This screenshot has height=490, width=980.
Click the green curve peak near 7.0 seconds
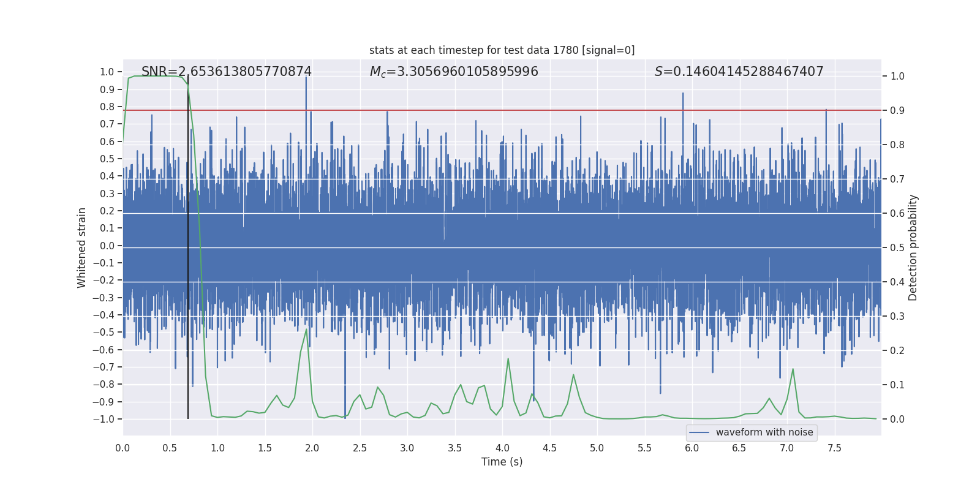tap(793, 369)
